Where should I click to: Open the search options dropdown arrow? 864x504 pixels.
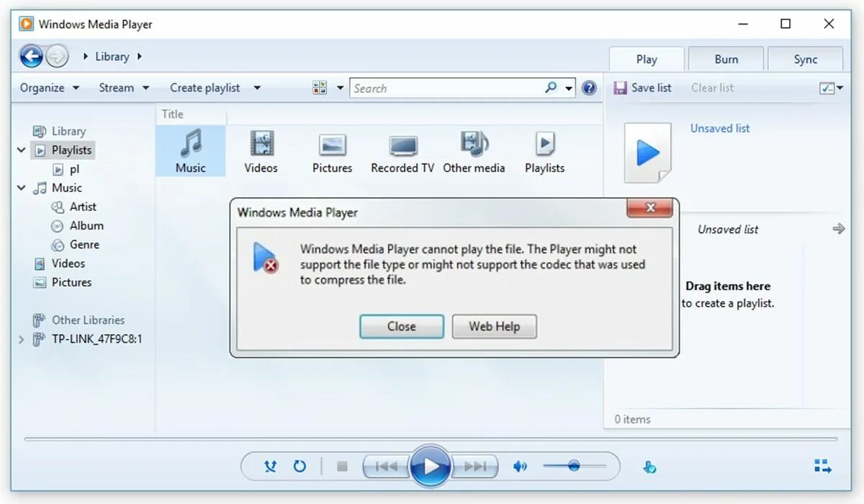(x=569, y=88)
